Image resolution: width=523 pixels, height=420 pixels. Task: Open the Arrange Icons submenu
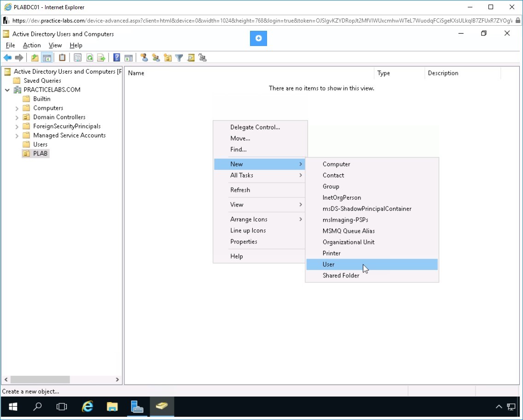pos(260,219)
